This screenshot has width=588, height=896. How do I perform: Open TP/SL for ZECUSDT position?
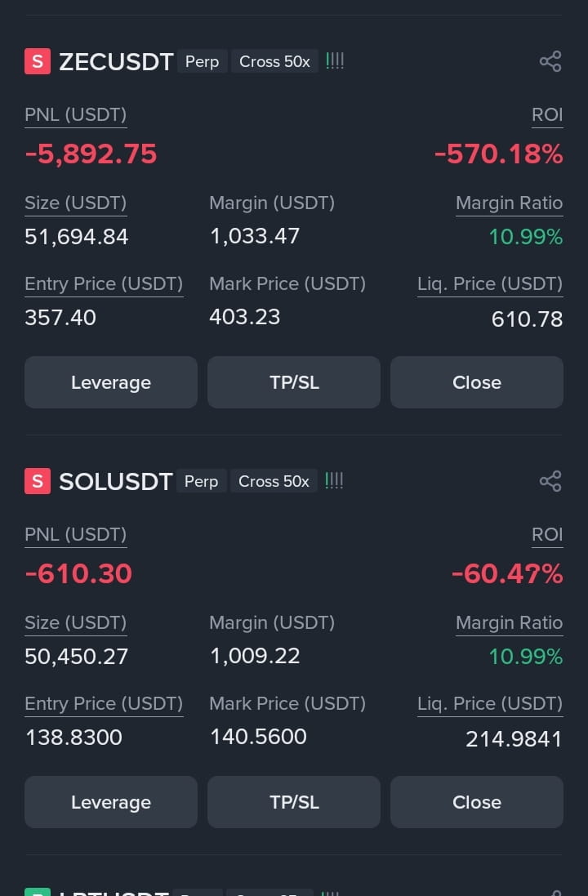tap(294, 382)
